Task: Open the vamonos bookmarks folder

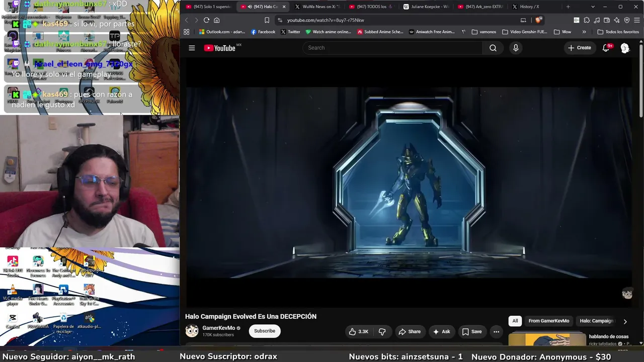Action: (484, 32)
